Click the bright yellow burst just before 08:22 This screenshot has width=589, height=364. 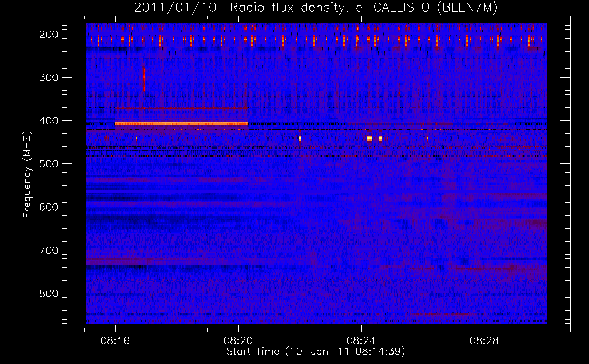(300, 139)
